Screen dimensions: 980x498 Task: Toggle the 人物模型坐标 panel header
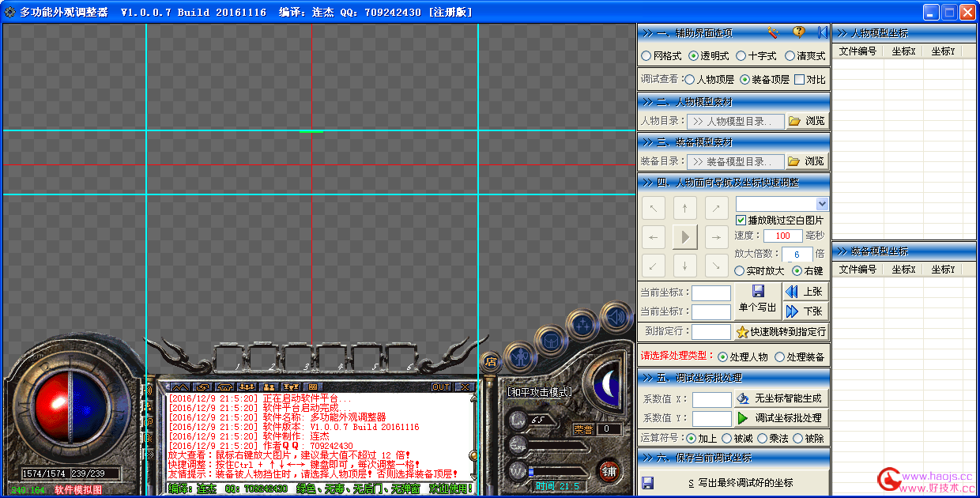pyautogui.click(x=904, y=32)
